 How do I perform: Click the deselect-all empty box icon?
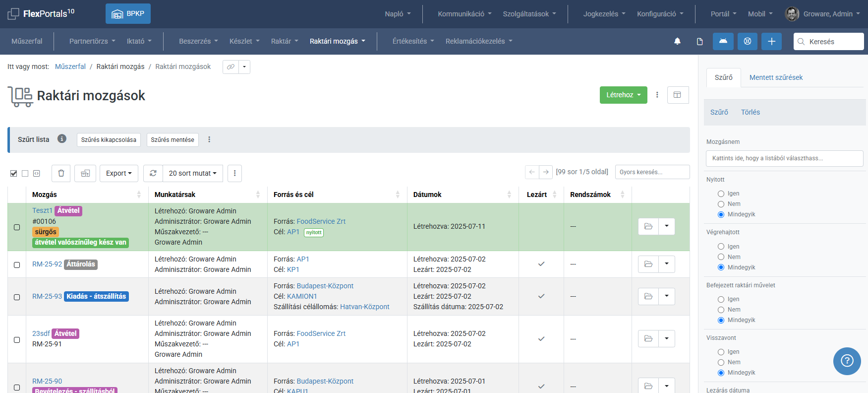[25, 173]
